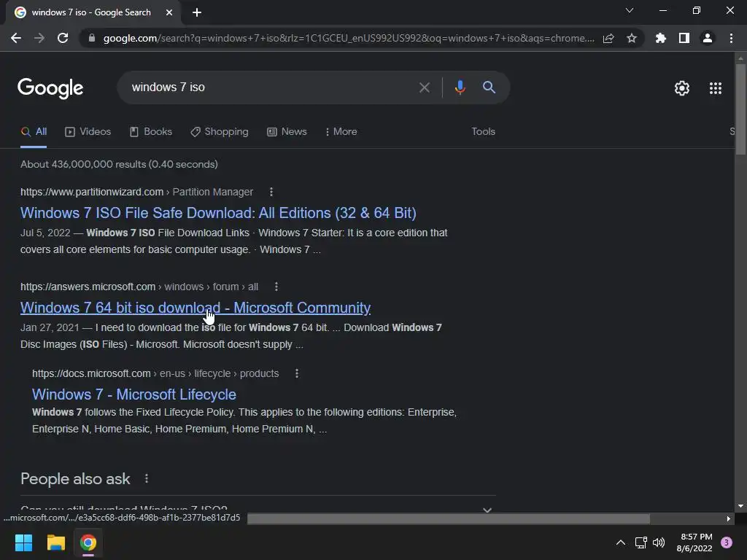Click the forward navigation arrow
747x560 pixels.
39,38
